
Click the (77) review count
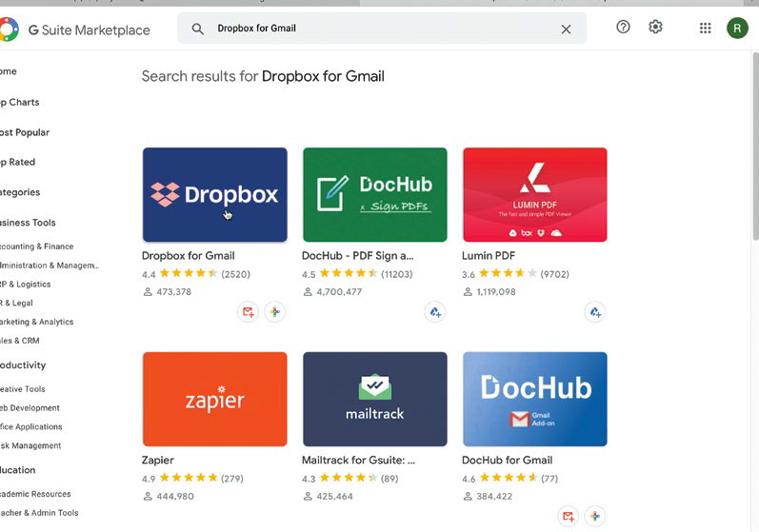[549, 479]
